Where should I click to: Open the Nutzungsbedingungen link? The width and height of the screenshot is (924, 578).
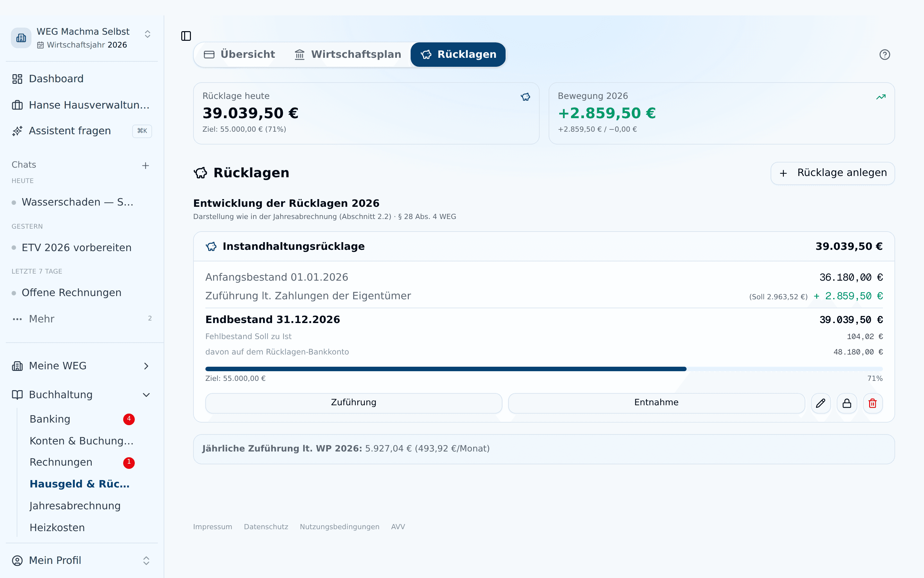339,527
